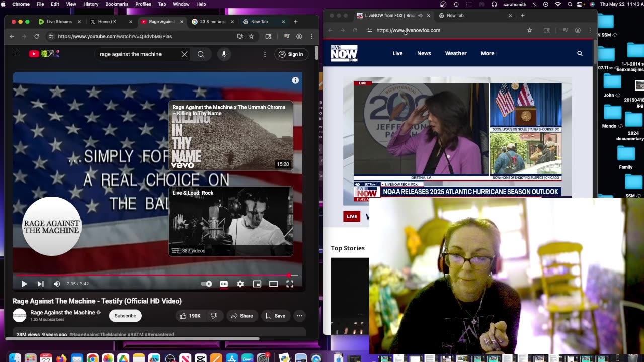Open Finder from the Dock
Viewport: 644px width, 362px height.
(15, 358)
